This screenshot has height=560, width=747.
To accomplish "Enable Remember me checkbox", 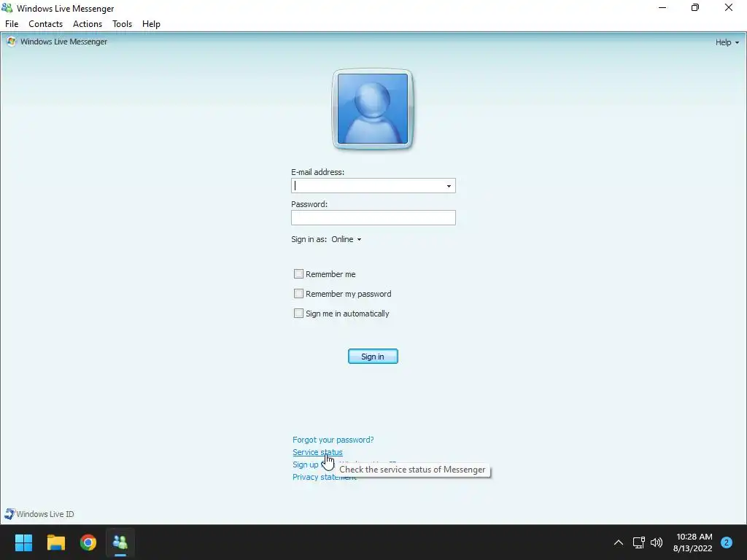I will (x=298, y=274).
